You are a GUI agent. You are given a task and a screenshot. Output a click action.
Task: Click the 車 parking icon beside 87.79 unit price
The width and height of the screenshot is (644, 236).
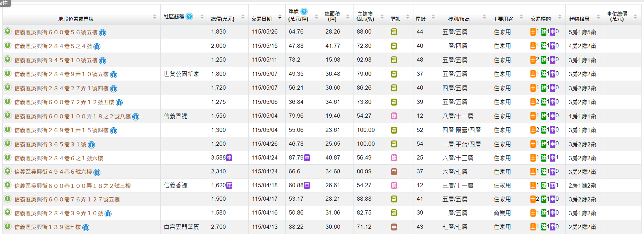(307, 158)
